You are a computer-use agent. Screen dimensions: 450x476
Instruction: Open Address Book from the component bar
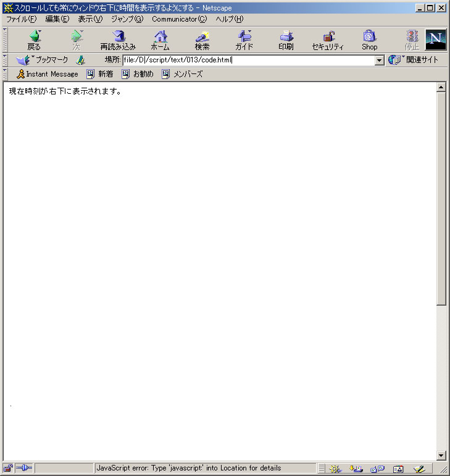pos(398,469)
